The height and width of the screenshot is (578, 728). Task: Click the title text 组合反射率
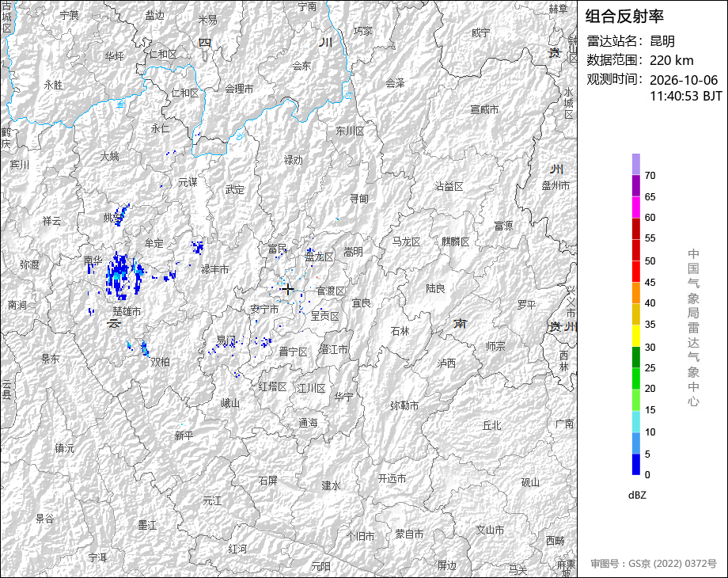coord(624,17)
